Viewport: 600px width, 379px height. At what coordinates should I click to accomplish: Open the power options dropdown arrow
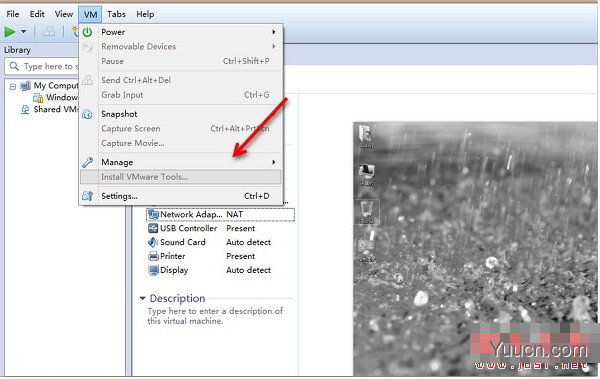23,32
